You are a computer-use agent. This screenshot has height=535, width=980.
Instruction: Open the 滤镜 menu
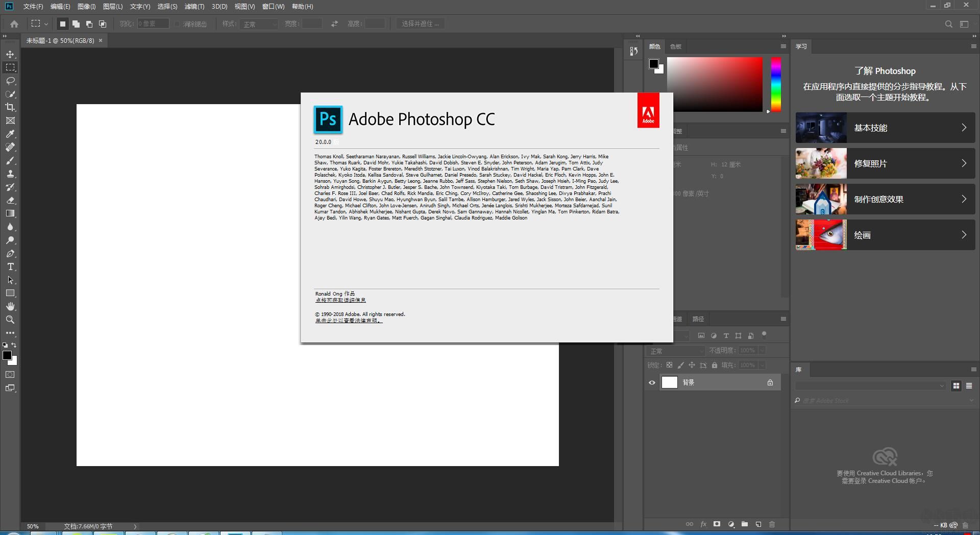point(194,7)
